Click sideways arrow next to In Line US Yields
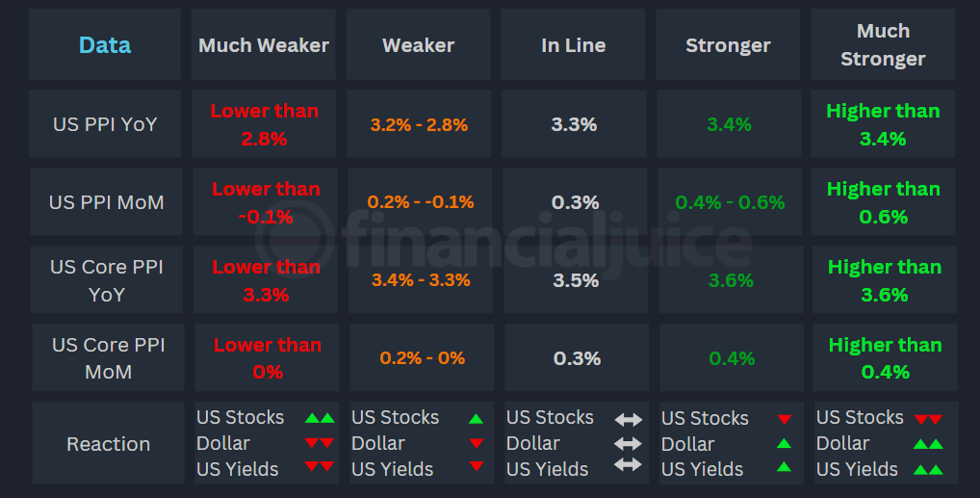Screen dimensions: 980x498 [x=629, y=464]
